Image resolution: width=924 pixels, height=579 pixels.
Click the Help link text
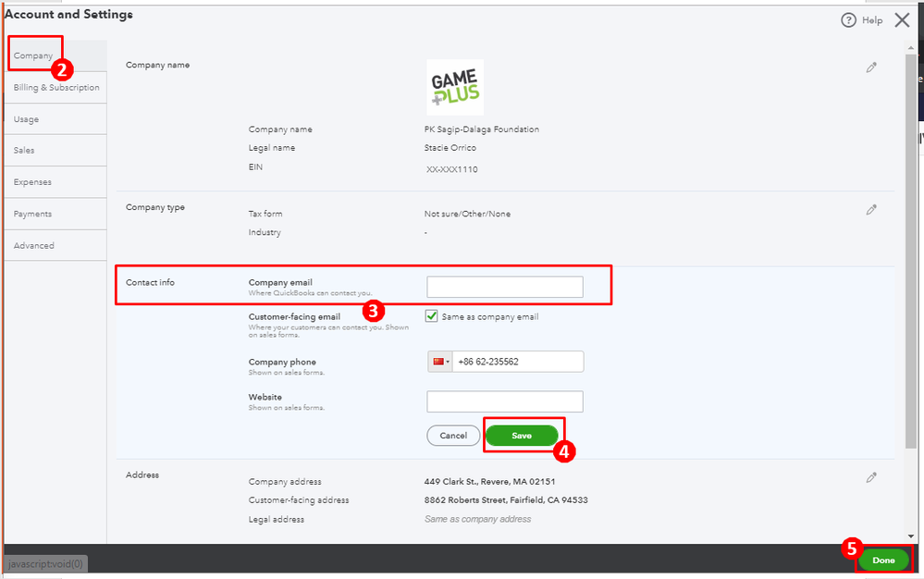click(872, 20)
